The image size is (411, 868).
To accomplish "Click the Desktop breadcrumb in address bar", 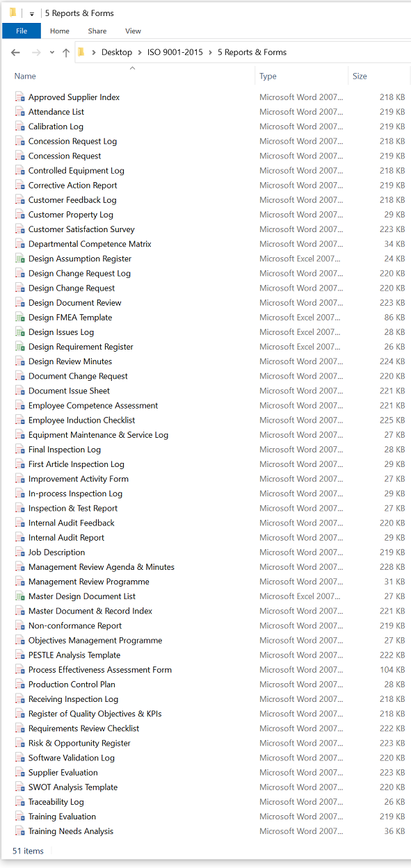I will pos(117,52).
